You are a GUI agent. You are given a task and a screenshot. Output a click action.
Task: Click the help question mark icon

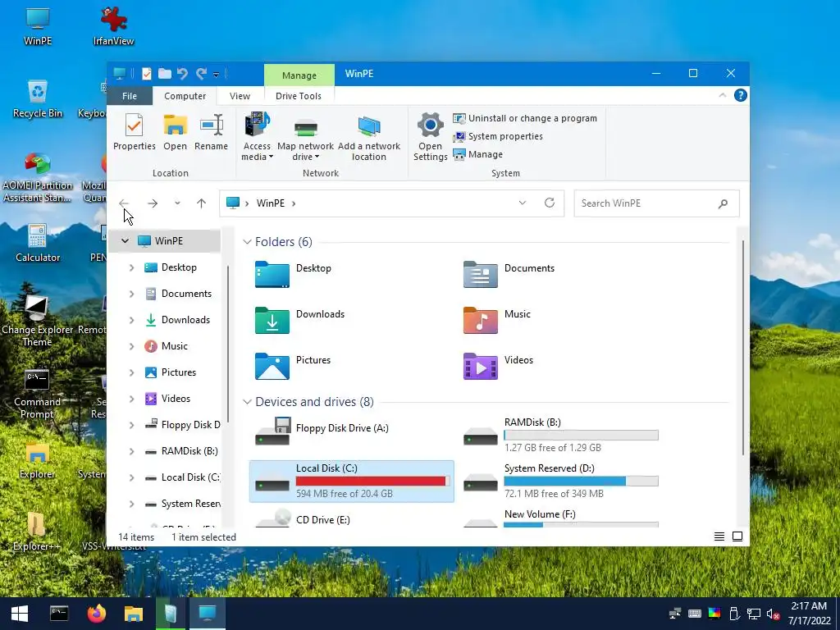(x=741, y=95)
